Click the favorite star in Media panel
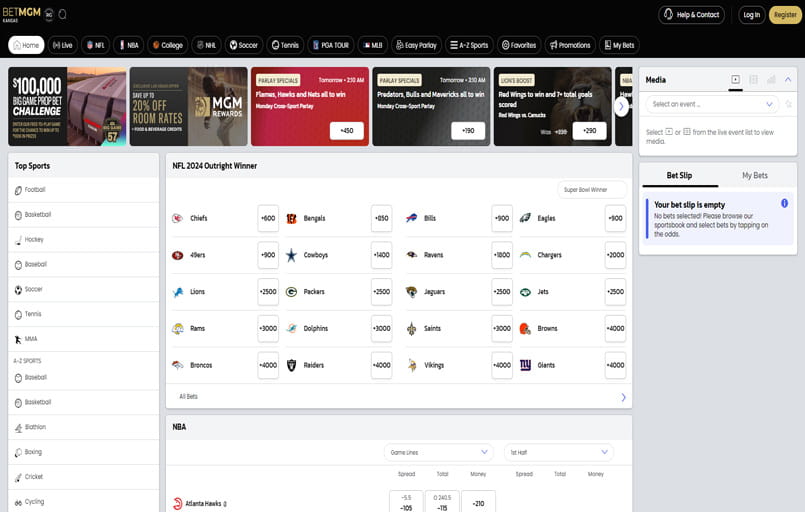The height and width of the screenshot is (512, 805). point(789,104)
